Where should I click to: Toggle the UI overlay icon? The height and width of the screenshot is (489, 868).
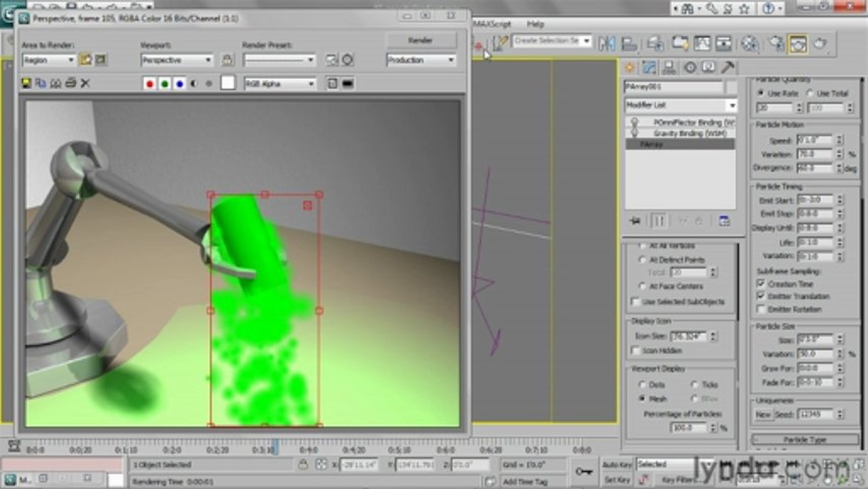(333, 84)
